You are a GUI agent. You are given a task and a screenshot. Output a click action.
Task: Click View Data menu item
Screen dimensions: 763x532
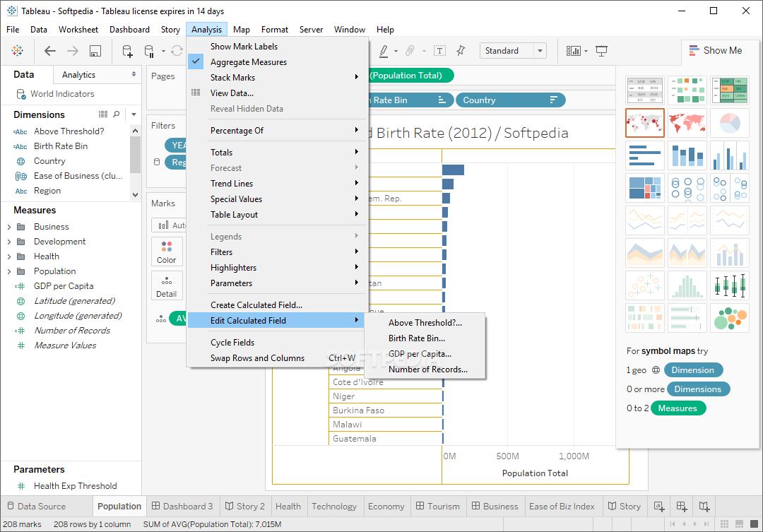pyautogui.click(x=277, y=93)
